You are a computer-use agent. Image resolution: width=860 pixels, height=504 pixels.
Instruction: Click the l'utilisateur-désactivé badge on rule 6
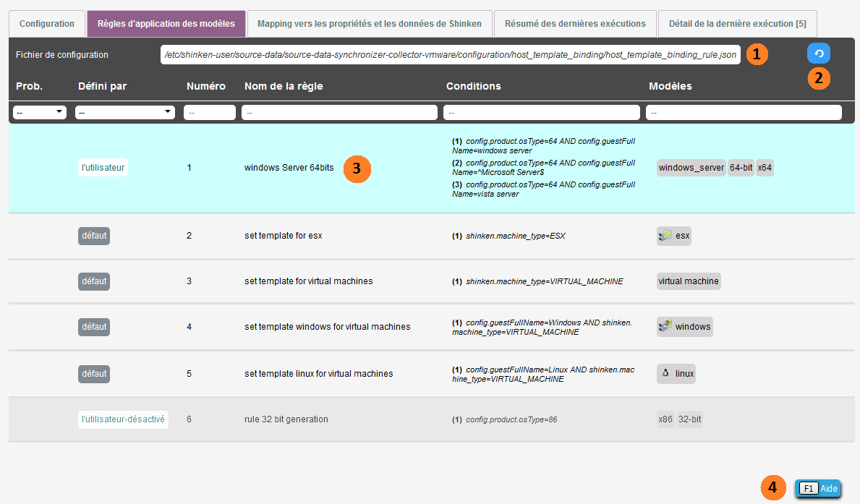pyautogui.click(x=123, y=419)
